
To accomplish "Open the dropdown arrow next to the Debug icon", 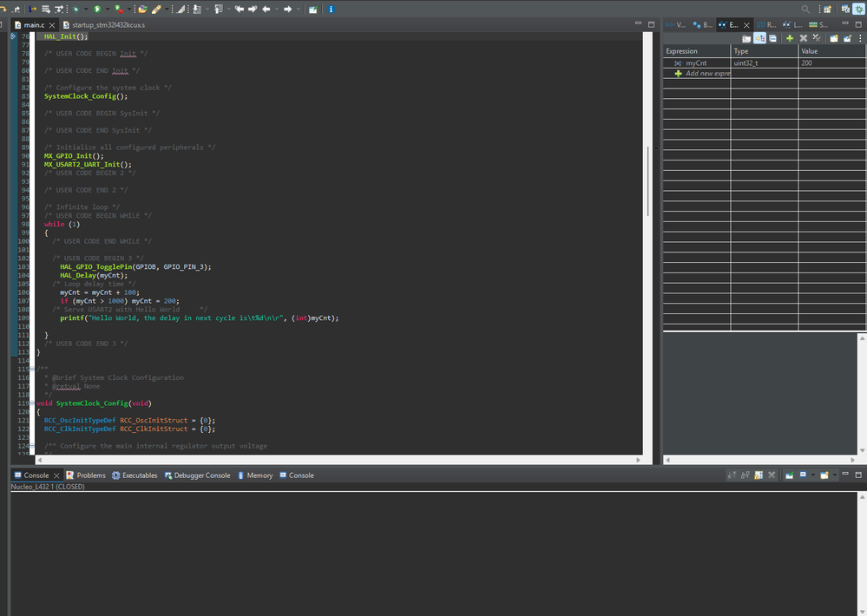I will coord(86,9).
